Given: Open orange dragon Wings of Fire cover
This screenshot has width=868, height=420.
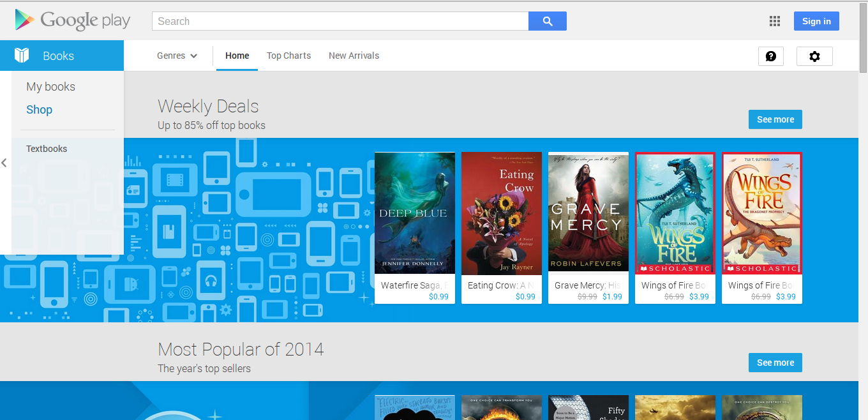Looking at the screenshot, I should pos(762,213).
